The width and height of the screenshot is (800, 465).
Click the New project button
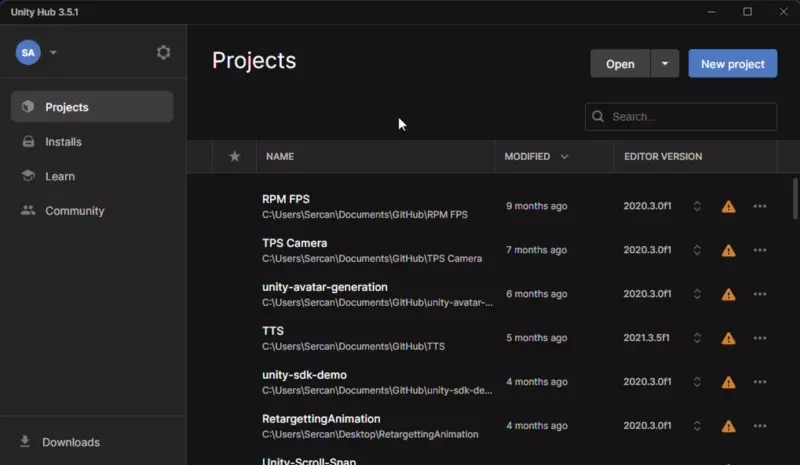coord(733,64)
